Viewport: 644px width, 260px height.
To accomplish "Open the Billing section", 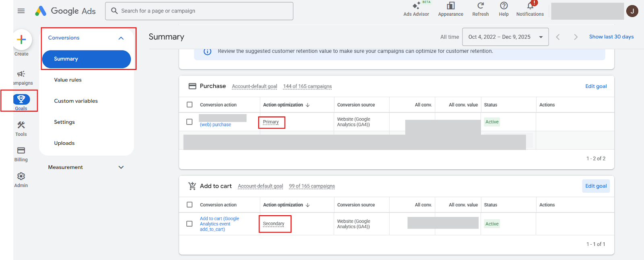I will 21,154.
